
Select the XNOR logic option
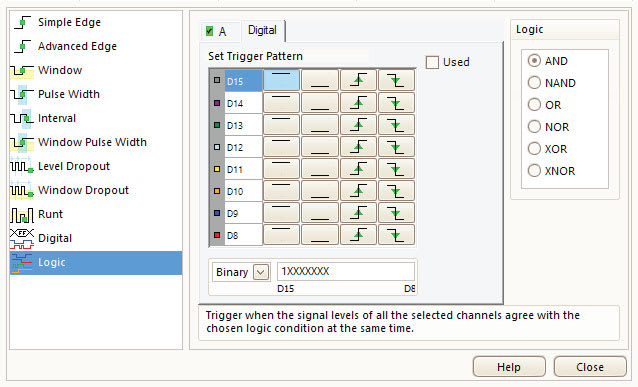coord(534,171)
